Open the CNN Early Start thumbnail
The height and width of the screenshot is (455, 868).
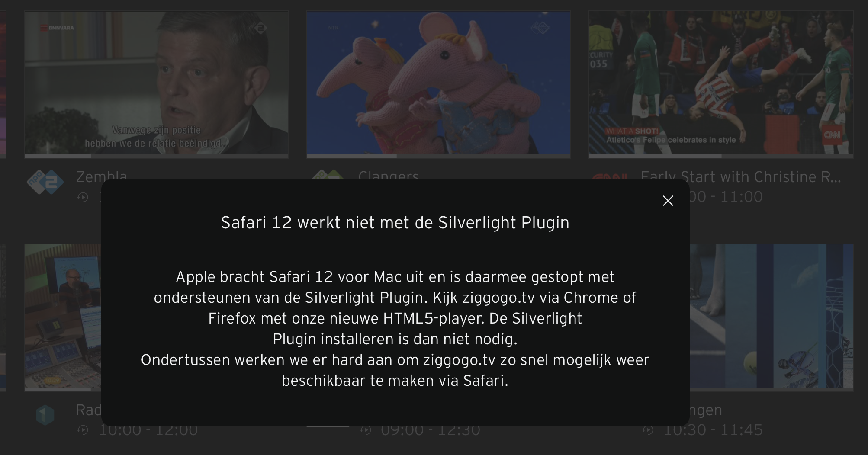pos(721,83)
